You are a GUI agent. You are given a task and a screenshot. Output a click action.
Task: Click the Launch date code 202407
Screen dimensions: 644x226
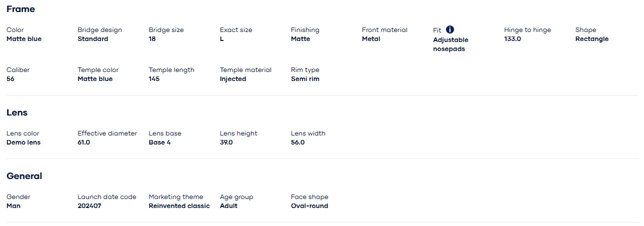[89, 206]
